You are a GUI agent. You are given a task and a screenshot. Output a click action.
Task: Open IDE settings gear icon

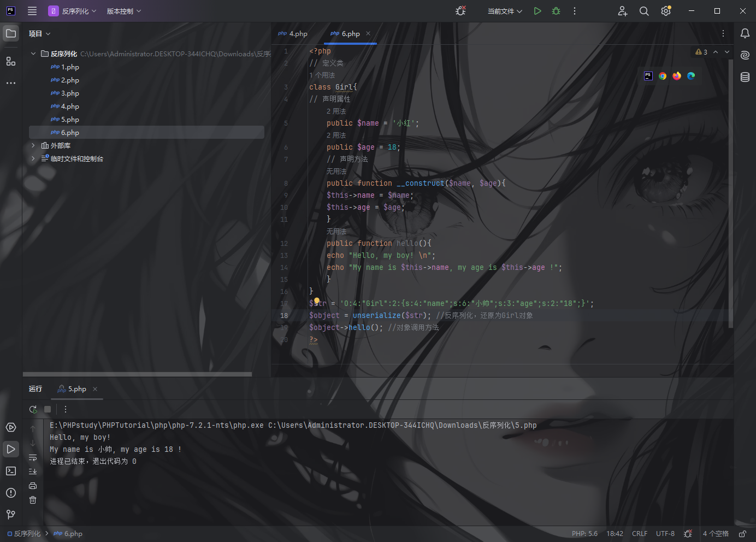[666, 11]
